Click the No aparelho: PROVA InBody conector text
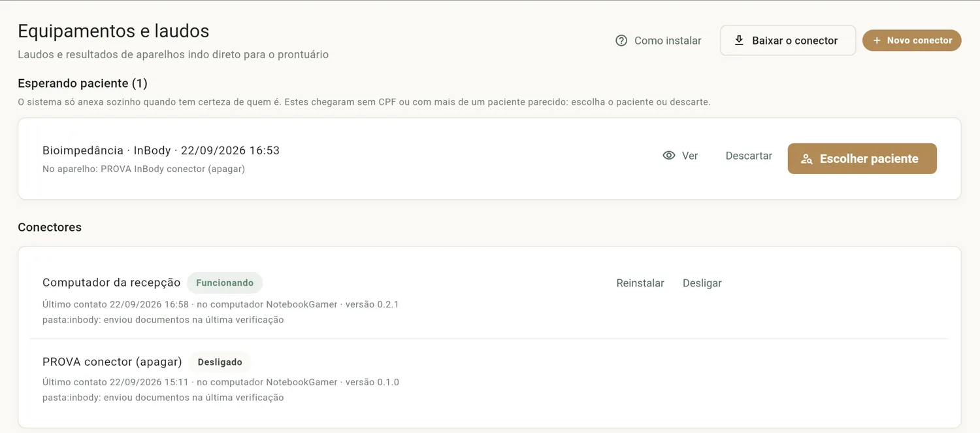This screenshot has width=980, height=433. (x=144, y=169)
